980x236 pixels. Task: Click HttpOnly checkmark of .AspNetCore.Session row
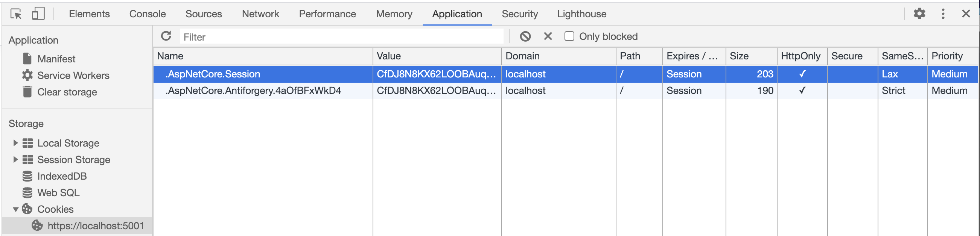802,74
